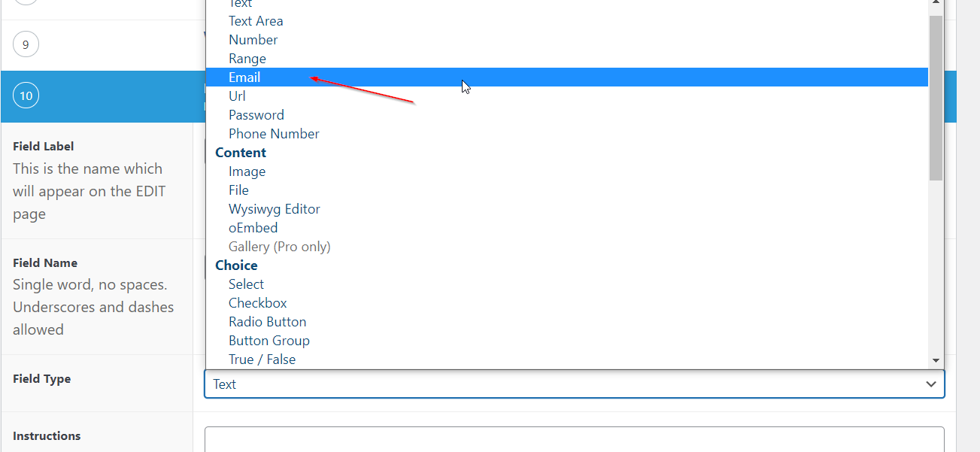
Task: Open the Field Type dropdown showing Text
Action: [x=574, y=384]
